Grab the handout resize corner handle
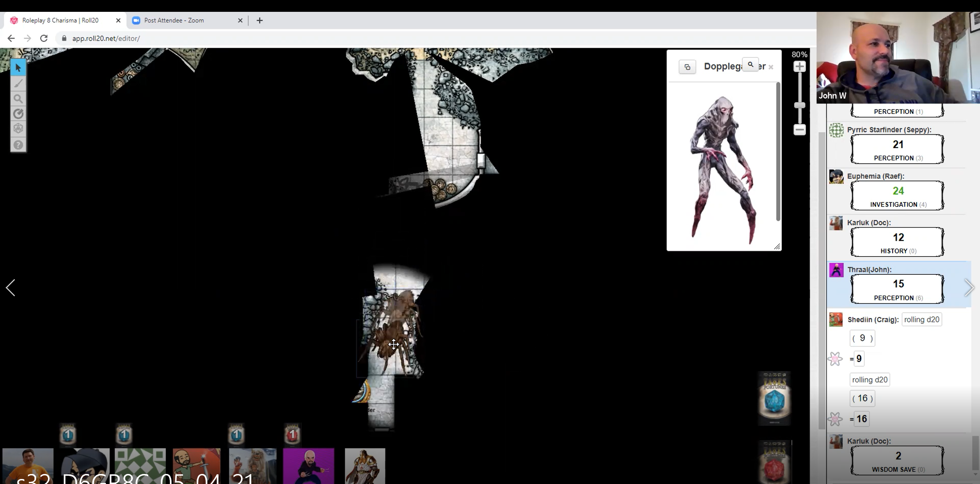 777,246
